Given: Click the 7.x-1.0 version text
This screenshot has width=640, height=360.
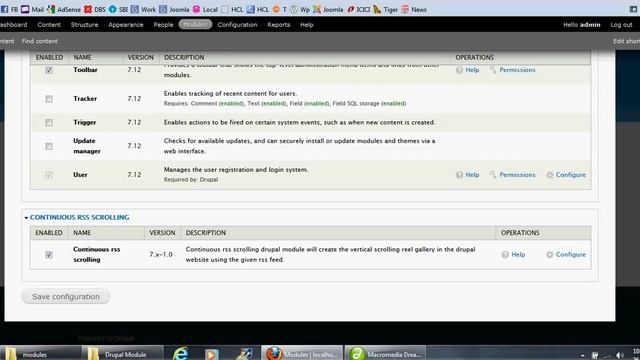Looking at the screenshot, I should tap(161, 254).
